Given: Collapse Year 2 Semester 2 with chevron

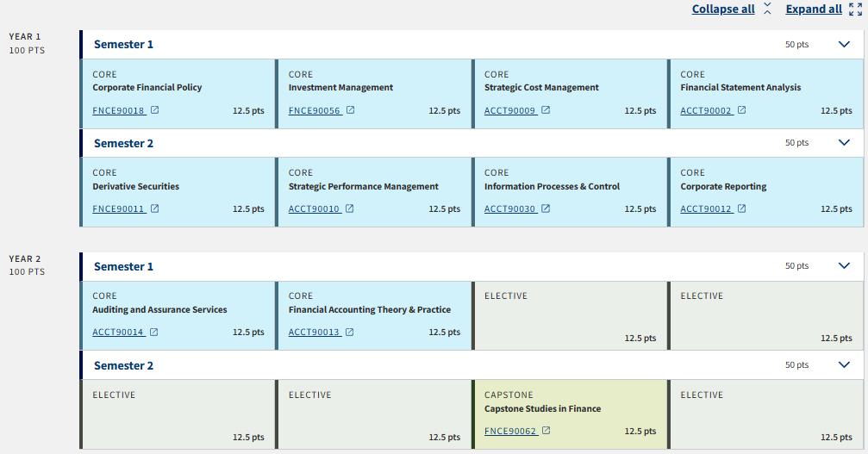Looking at the screenshot, I should coord(844,364).
